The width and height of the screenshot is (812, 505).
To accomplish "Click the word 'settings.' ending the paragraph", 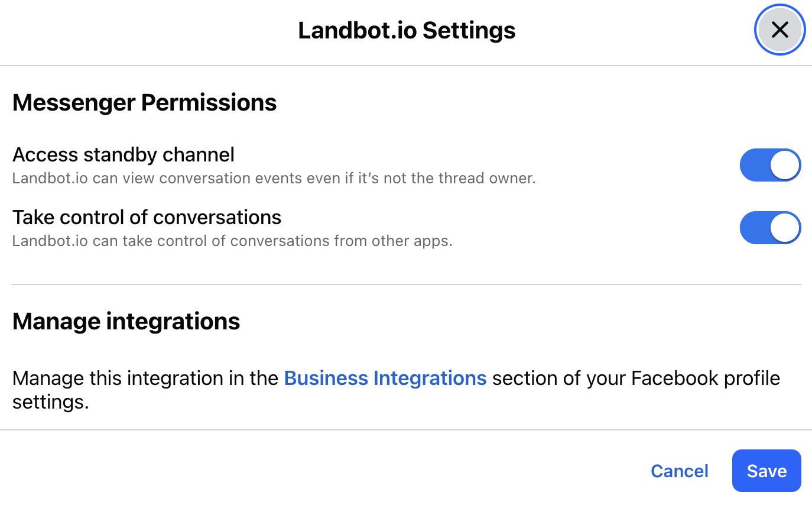I will 50,403.
